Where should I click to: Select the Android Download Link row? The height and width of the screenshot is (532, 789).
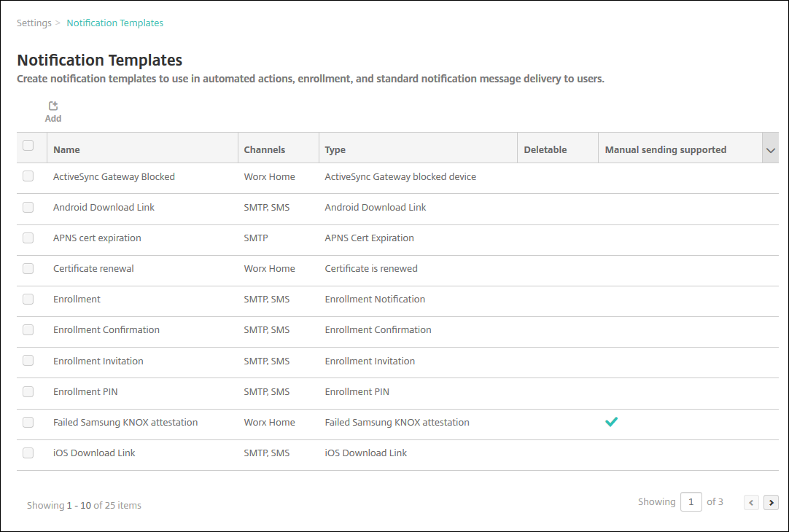pyautogui.click(x=104, y=207)
